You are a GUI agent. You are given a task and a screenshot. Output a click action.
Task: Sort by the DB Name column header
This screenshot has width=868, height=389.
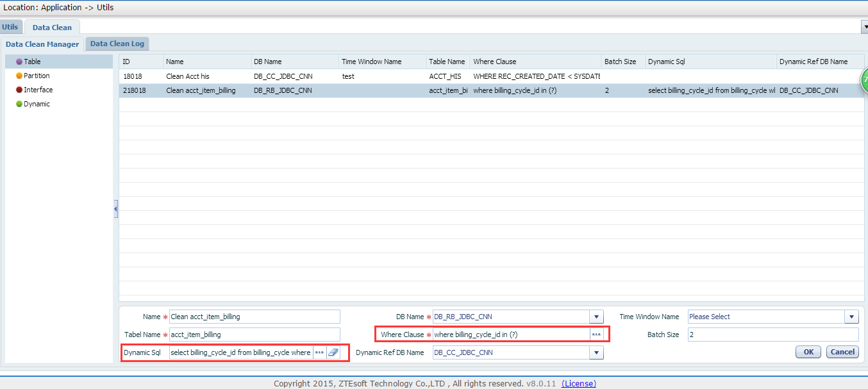click(295, 62)
